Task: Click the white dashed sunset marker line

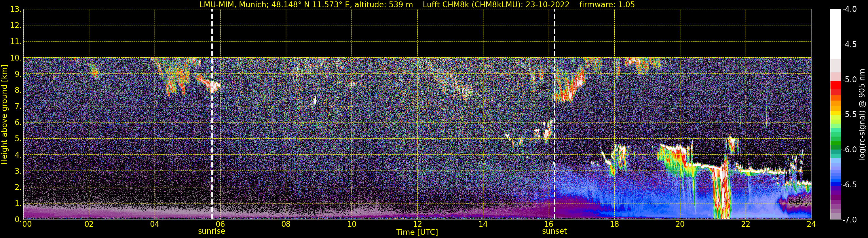Action: pos(554,114)
